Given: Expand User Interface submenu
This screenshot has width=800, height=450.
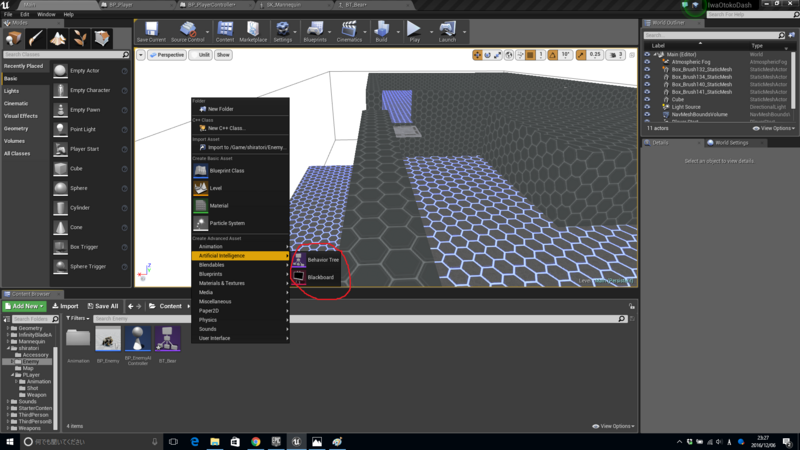Looking at the screenshot, I should coord(240,338).
